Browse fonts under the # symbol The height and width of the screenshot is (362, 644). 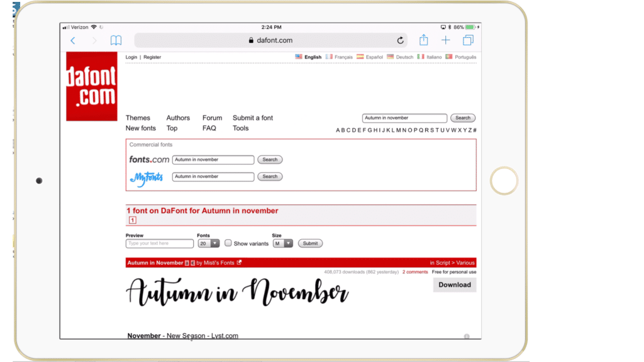[x=474, y=130]
